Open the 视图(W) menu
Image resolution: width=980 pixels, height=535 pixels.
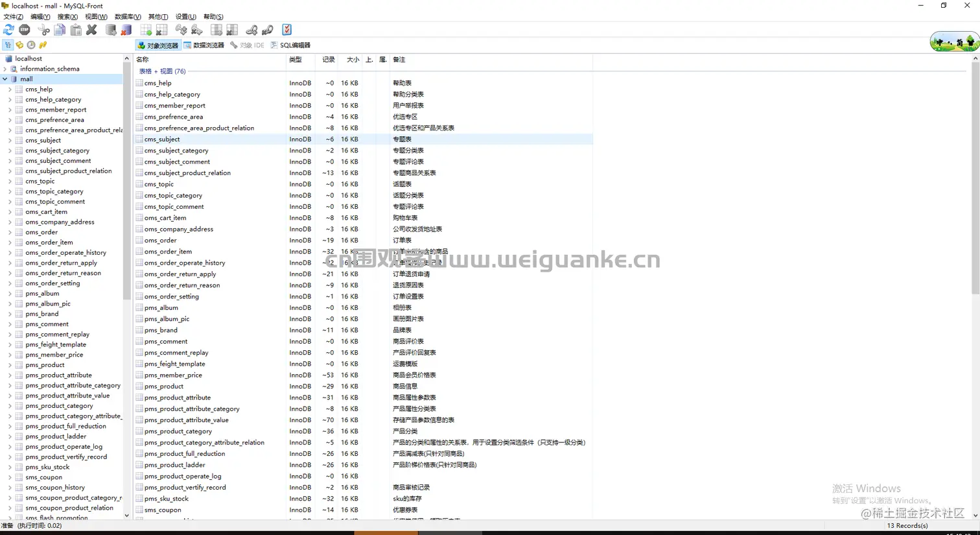coord(96,17)
